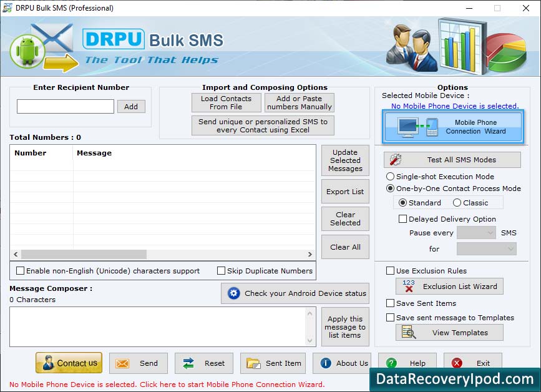The height and width of the screenshot is (392, 541).
Task: Click the list scroll left arrow
Action: pyautogui.click(x=16, y=254)
